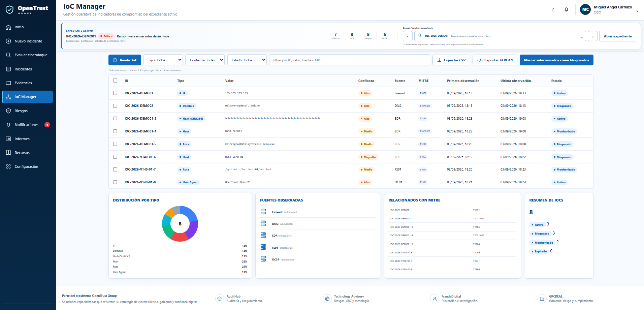644x310 pixels.
Task: Open the notifications bell icon in header
Action: click(566, 9)
